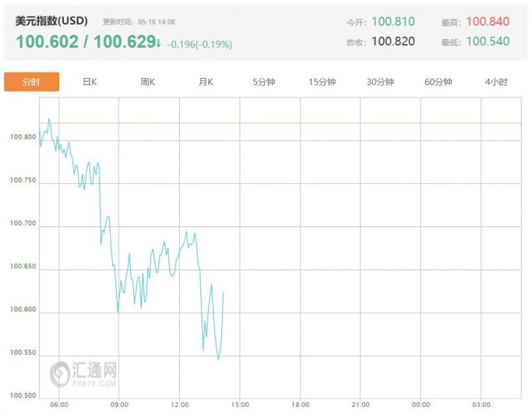
Task: Switch to 日K chart view
Action: (90, 82)
